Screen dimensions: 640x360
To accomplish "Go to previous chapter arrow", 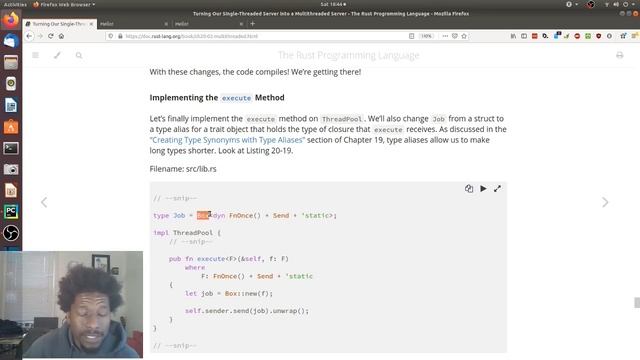I will [x=44, y=202].
